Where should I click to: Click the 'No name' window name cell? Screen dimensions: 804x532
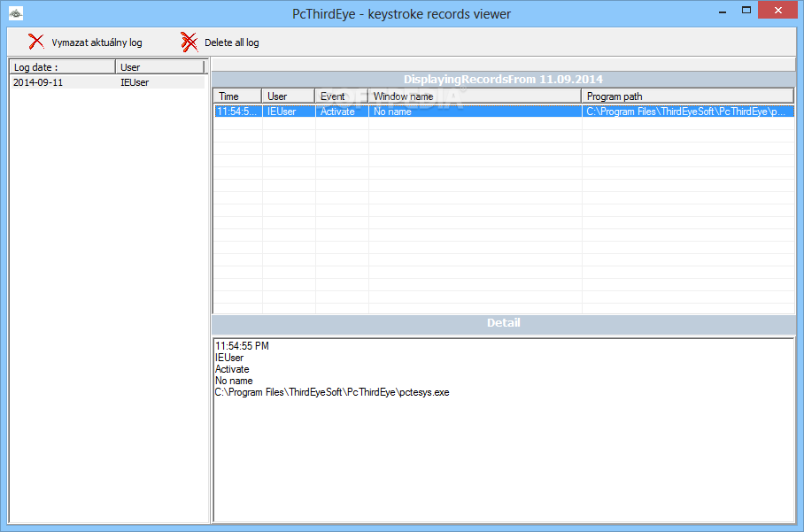(x=475, y=112)
